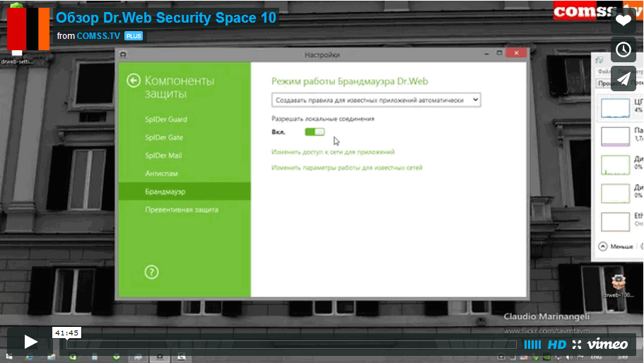
Task: Select Брандмауэр in sidebar
Action: click(x=185, y=192)
